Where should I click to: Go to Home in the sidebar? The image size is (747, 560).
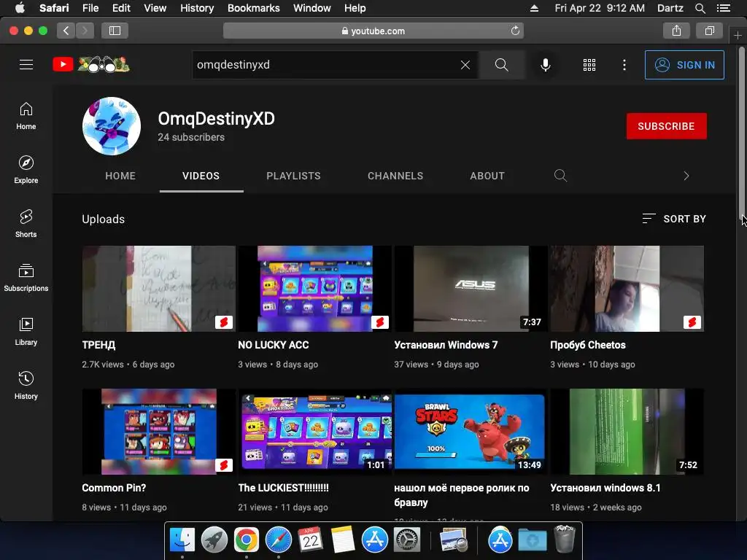(x=26, y=116)
